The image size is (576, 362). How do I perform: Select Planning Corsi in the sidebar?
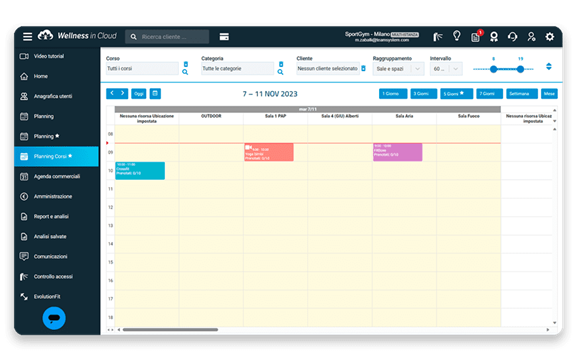(56, 156)
